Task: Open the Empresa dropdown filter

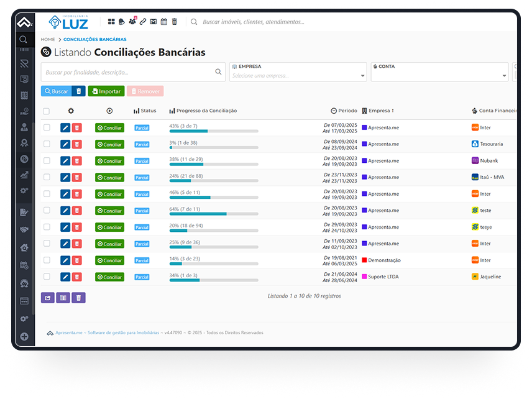Action: (298, 72)
